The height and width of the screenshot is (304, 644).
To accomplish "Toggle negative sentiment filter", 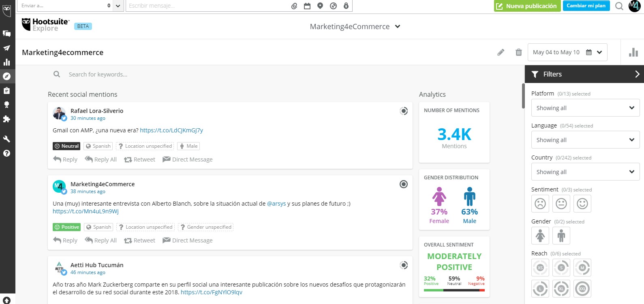I will pyautogui.click(x=540, y=204).
